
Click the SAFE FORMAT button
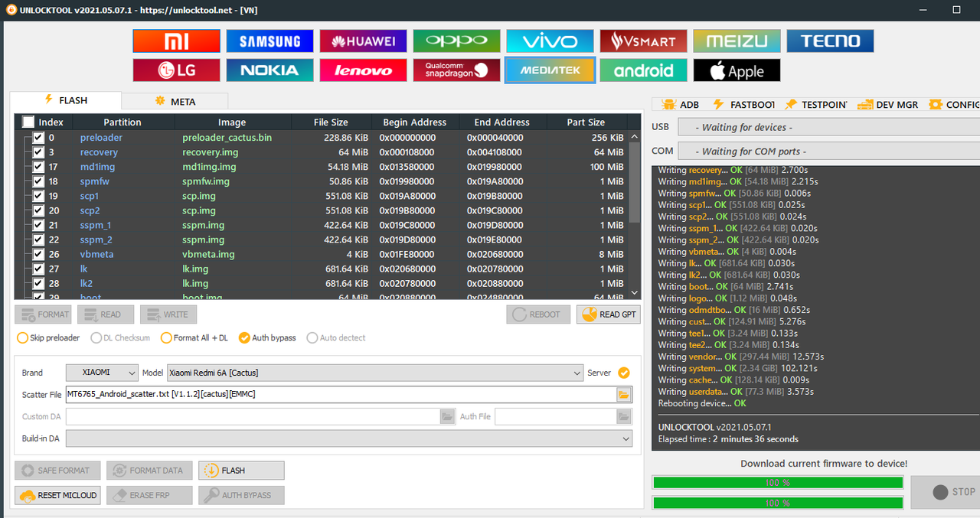click(57, 471)
